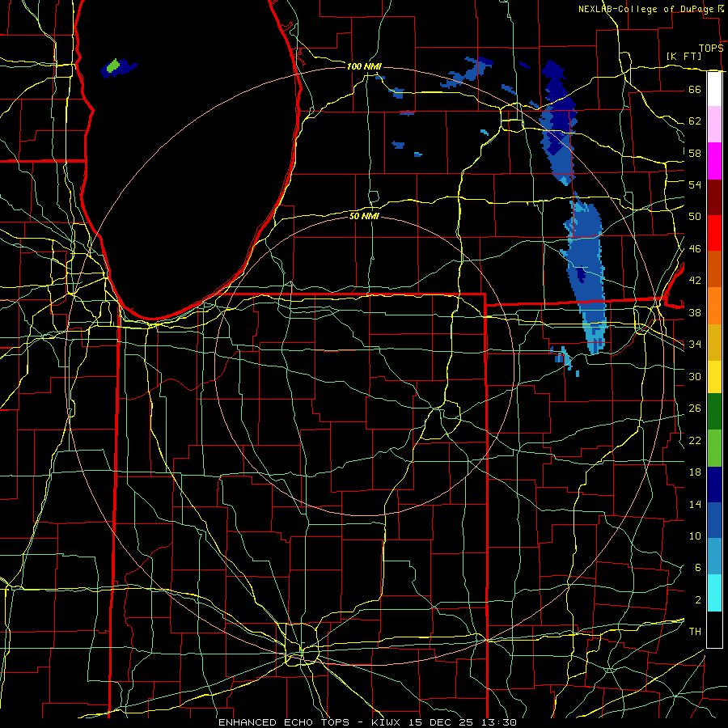The width and height of the screenshot is (728, 728).
Task: Click the light pink legend swatch
Action: click(x=714, y=124)
